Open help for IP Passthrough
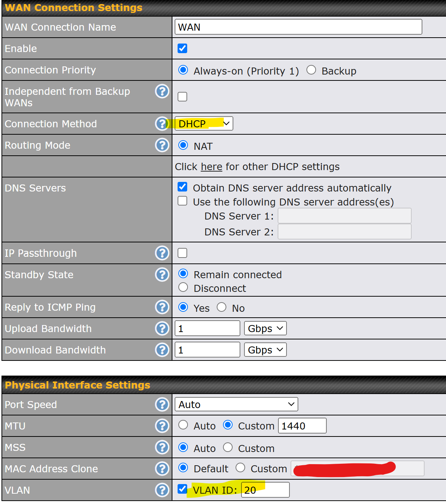Viewport: 446px width, 504px height. pos(162,253)
